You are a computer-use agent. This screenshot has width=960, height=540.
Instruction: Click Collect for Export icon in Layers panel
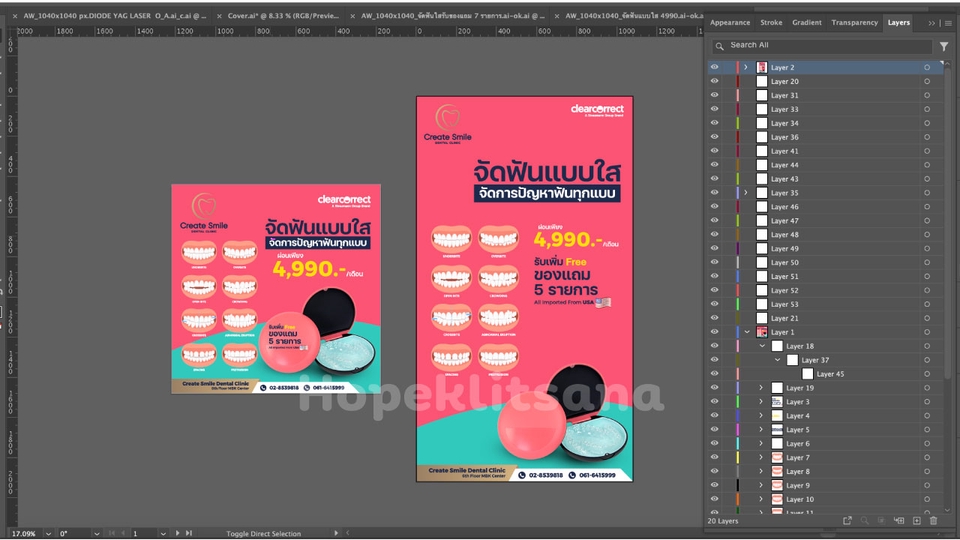coord(847,520)
